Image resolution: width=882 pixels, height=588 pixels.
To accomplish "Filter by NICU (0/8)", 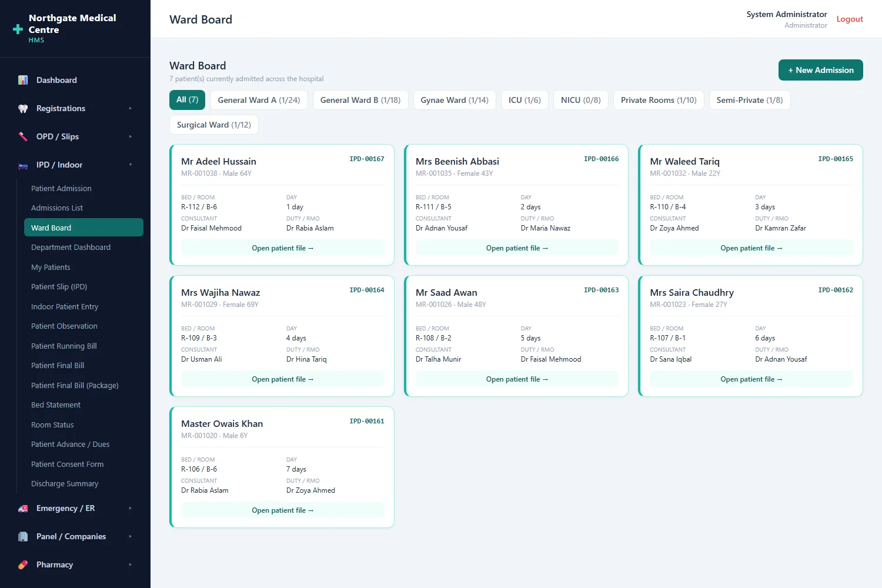I will pyautogui.click(x=581, y=100).
